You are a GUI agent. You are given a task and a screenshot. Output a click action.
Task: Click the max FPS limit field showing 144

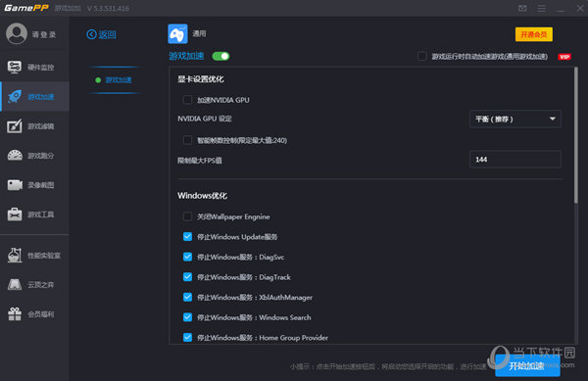[x=515, y=160]
